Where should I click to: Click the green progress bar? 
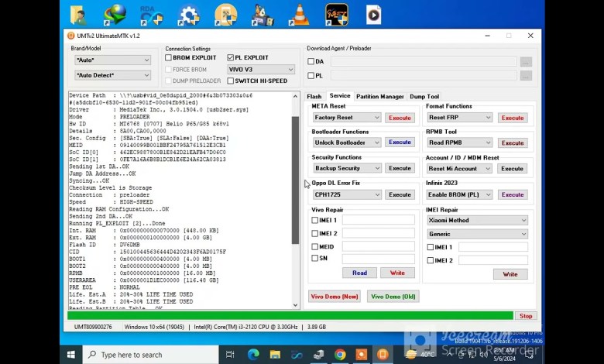(290, 316)
